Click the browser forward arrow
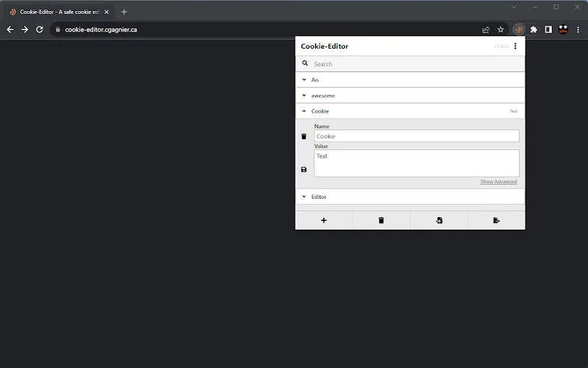 click(25, 29)
